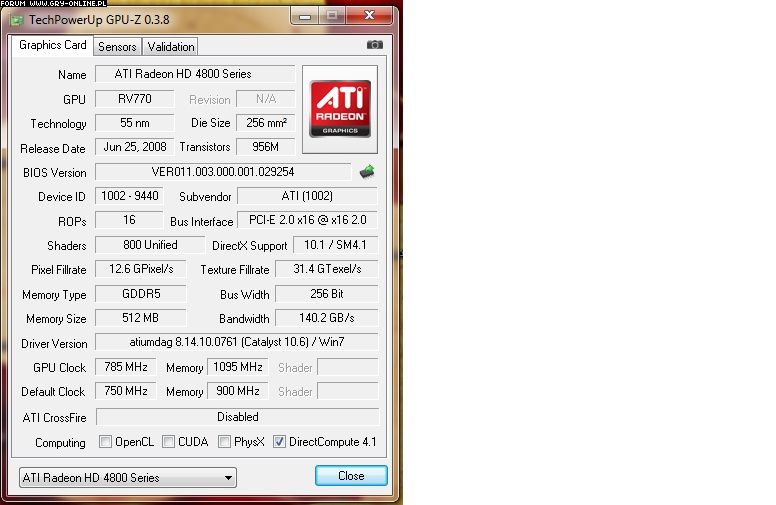Click the ATI Radeon Graphics logo
The image size is (776, 505).
[340, 109]
